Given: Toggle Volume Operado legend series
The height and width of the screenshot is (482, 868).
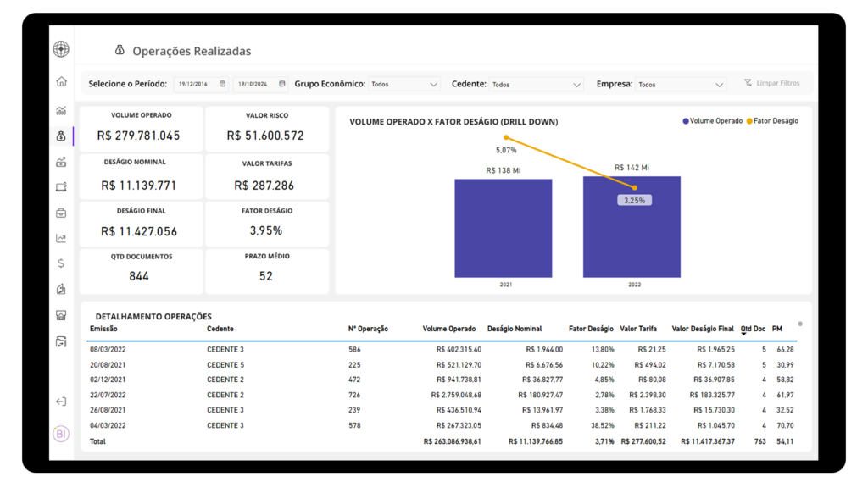Looking at the screenshot, I should tap(712, 121).
